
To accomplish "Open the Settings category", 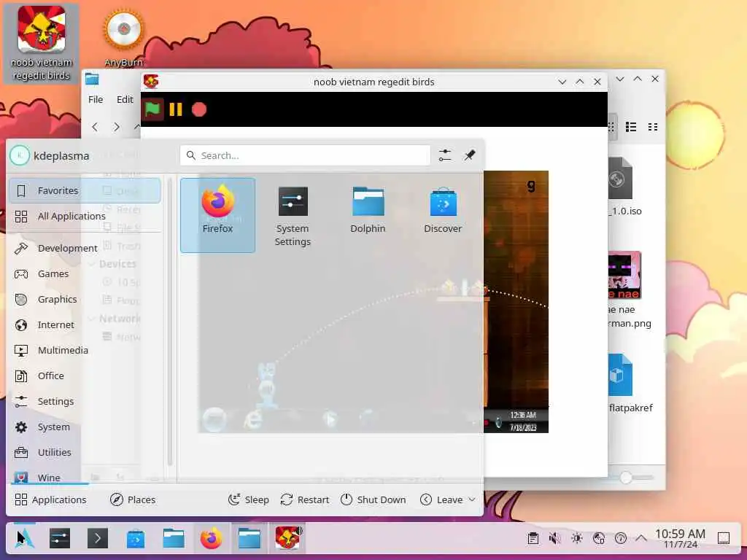I will click(x=85, y=402).
